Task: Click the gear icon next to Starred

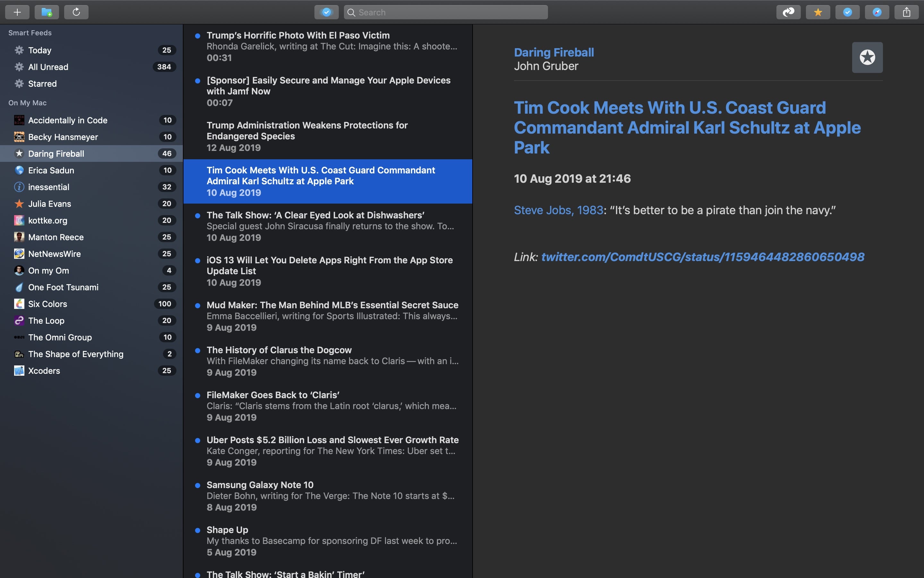Action: click(x=19, y=83)
